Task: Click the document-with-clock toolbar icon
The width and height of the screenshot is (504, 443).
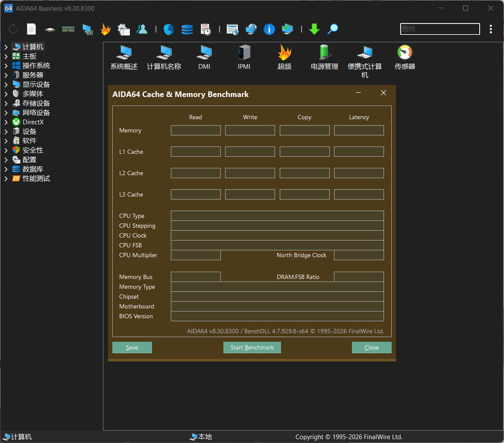Action: [205, 29]
